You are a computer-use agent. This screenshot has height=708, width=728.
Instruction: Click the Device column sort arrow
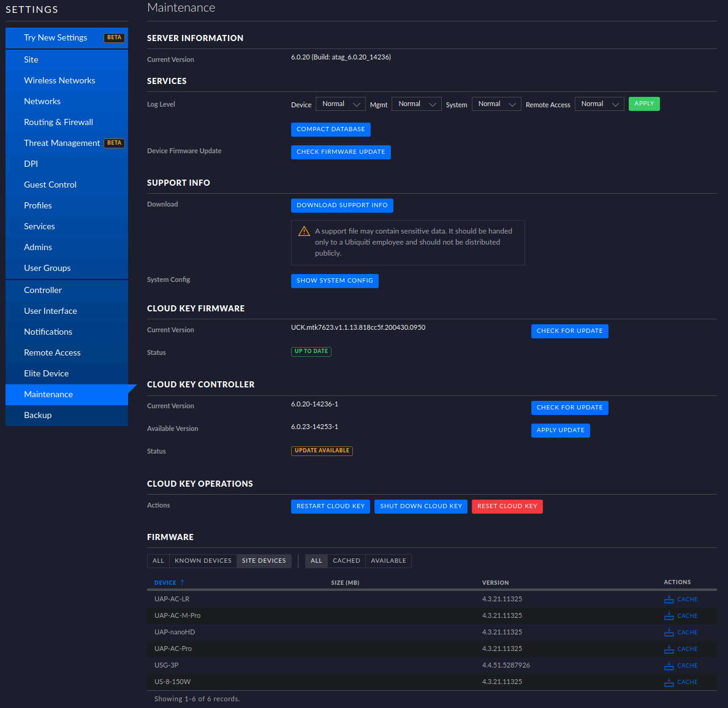(182, 582)
